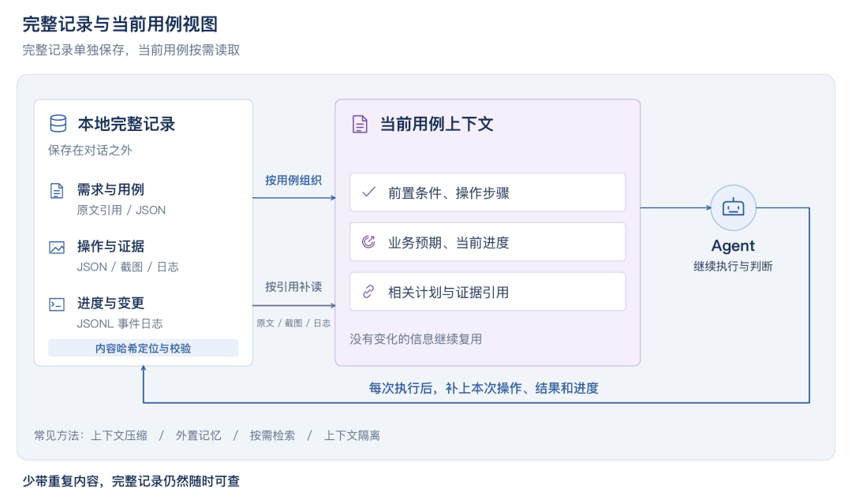Viewport: 852px width, 504px height.
Task: Click the checkmark icon in 前置条件 row
Action: [x=368, y=192]
